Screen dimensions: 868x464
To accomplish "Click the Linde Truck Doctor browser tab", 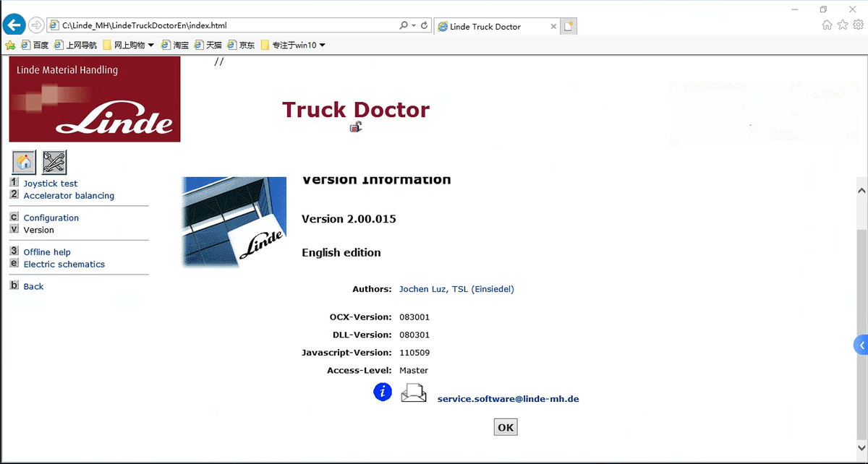I will pyautogui.click(x=495, y=27).
